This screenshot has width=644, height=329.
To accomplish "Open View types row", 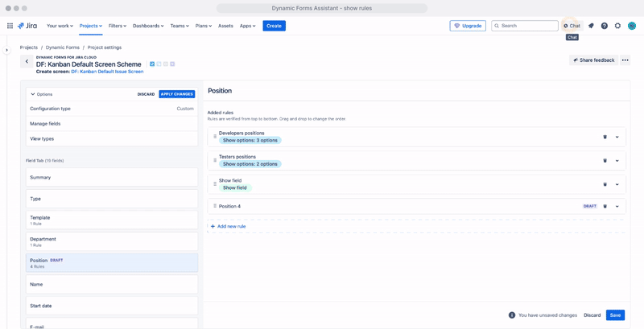I will (112, 138).
